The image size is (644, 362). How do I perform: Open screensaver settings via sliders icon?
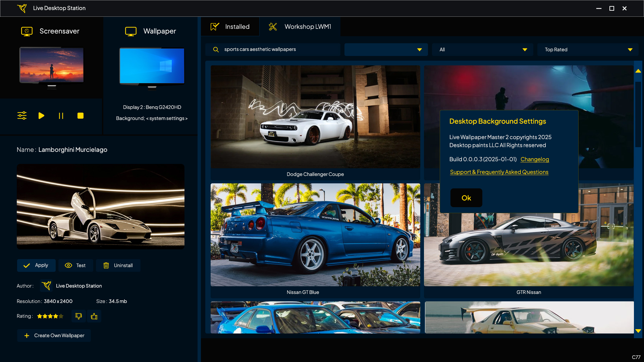21,116
